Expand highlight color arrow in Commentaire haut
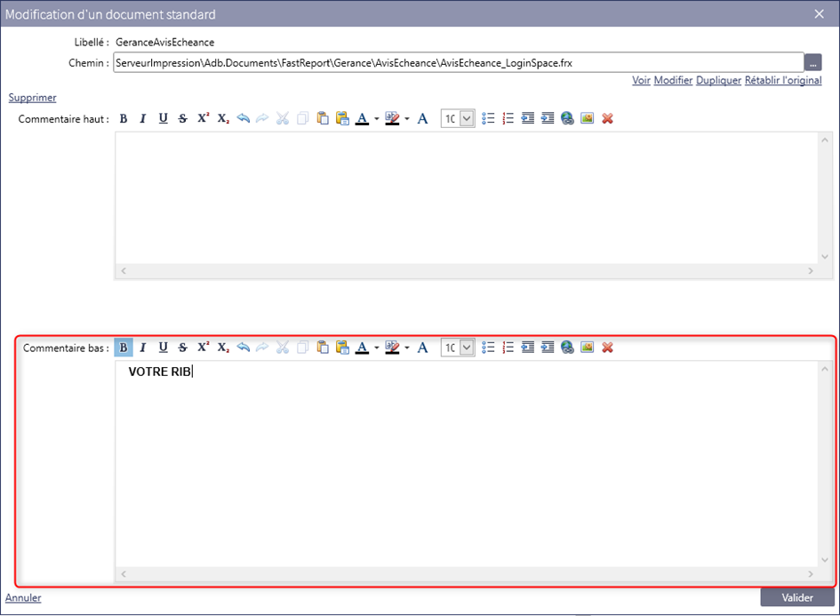The height and width of the screenshot is (616, 840). click(x=407, y=119)
